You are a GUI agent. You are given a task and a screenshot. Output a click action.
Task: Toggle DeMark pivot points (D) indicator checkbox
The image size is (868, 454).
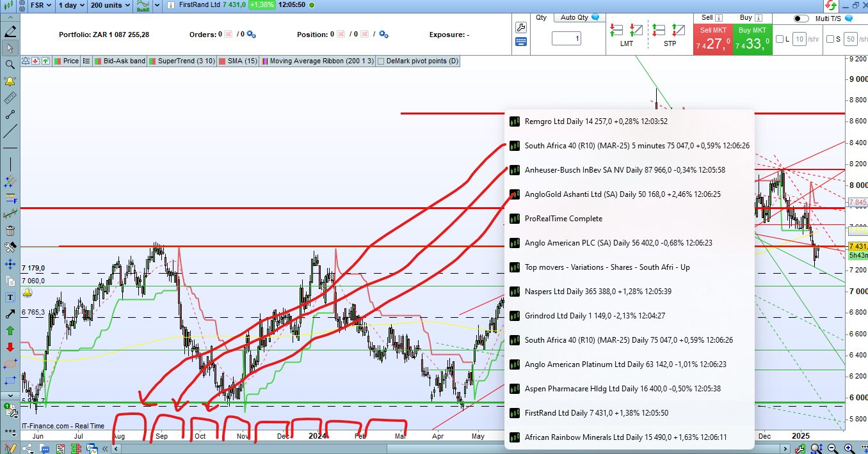[381, 61]
